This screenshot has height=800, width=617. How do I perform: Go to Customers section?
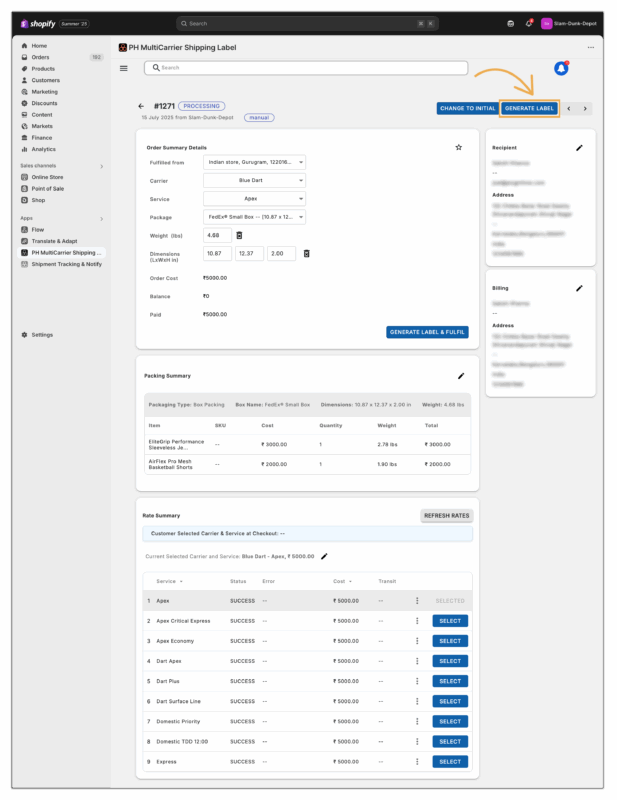(x=45, y=80)
